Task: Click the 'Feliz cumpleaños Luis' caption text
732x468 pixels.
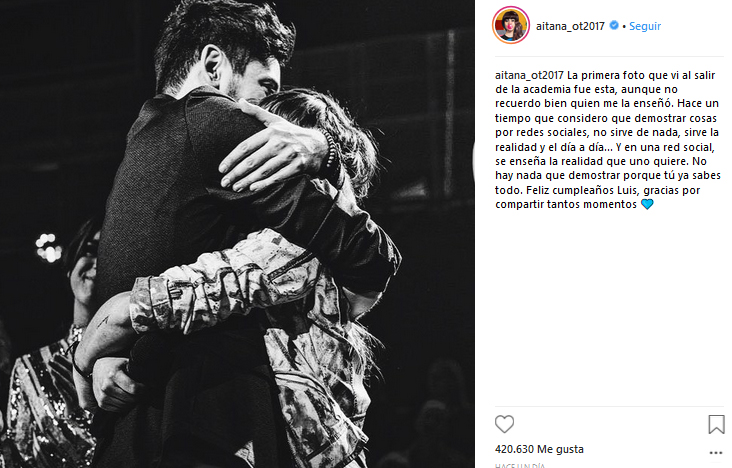Action: tap(578, 190)
